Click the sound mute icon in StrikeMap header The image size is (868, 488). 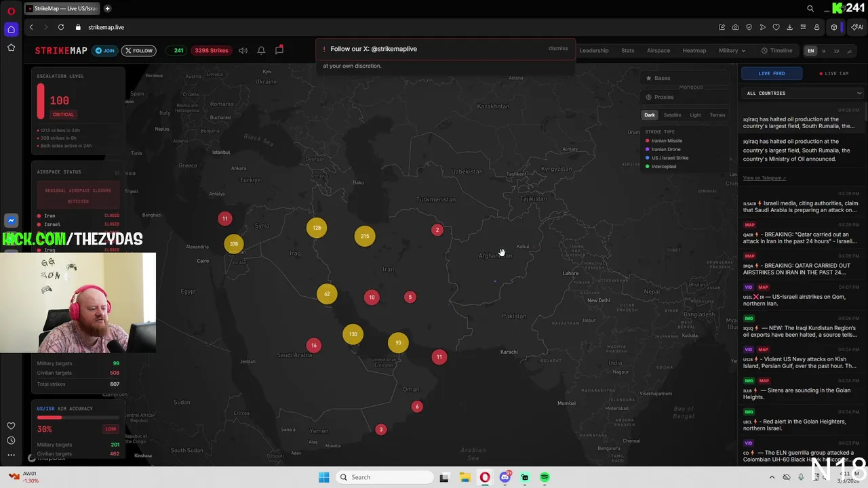coord(243,50)
